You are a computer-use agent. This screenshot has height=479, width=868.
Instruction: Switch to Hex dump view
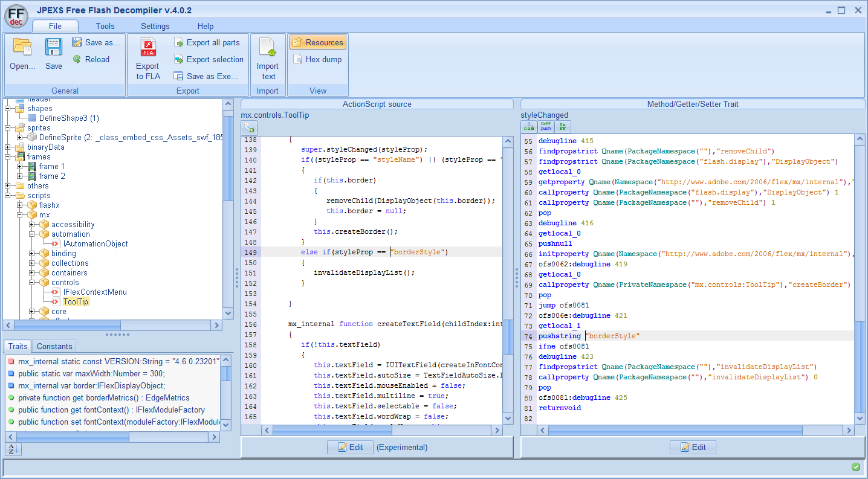click(318, 59)
